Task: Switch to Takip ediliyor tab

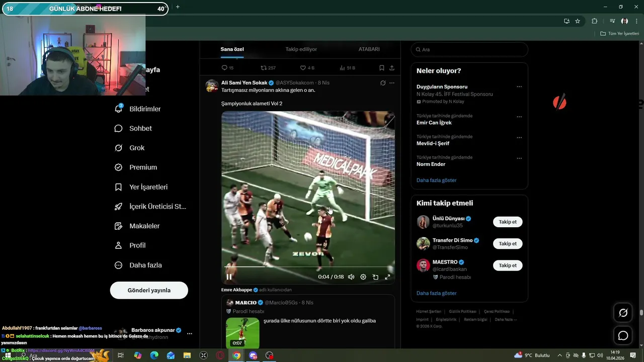Action: 301,49
